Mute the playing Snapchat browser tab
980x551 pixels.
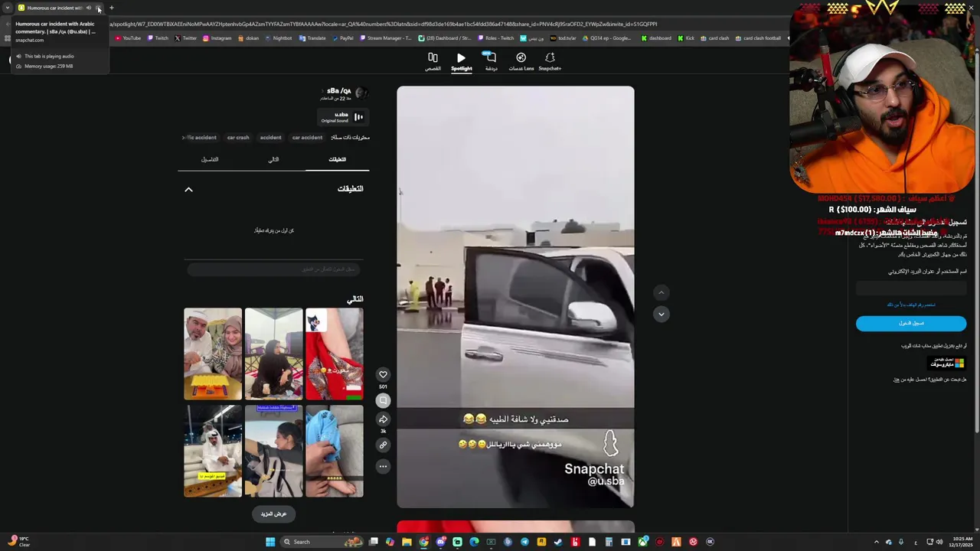[89, 8]
